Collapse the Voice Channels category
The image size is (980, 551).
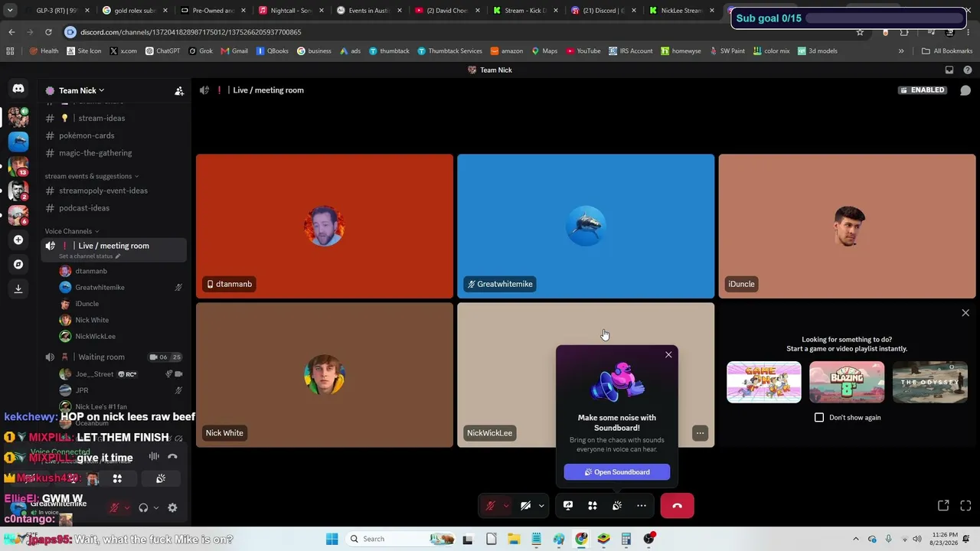[x=71, y=231]
